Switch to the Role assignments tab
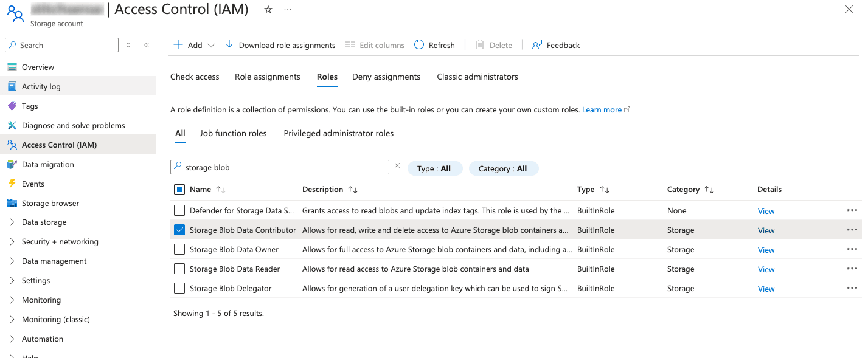Image resolution: width=868 pixels, height=358 pixels. point(267,77)
